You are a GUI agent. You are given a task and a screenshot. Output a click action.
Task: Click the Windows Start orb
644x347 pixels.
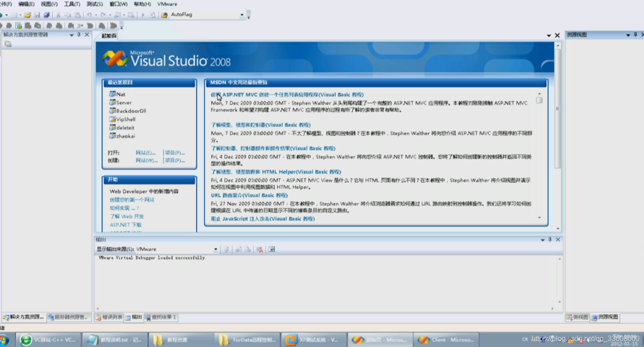[x=4, y=340]
